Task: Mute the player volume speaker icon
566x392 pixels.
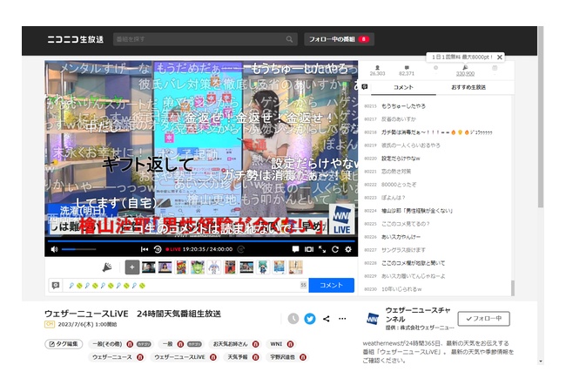Action: coord(55,249)
